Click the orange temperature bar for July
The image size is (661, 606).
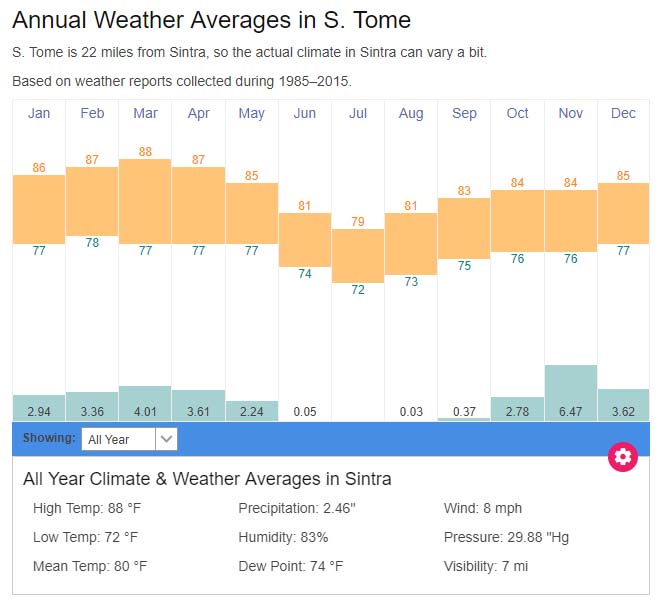coord(358,255)
